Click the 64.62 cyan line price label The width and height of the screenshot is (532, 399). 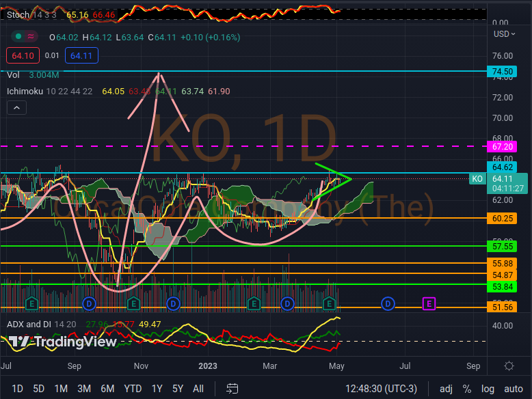tap(502, 167)
